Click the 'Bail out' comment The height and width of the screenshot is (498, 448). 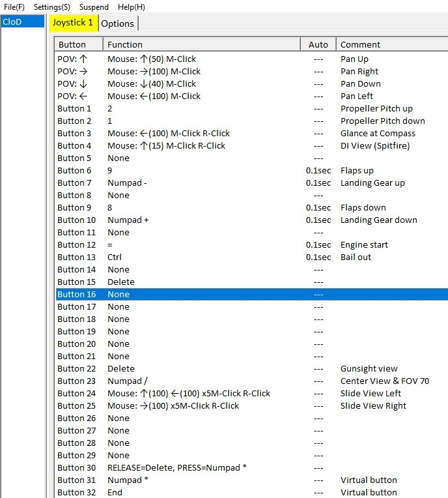pyautogui.click(x=356, y=257)
